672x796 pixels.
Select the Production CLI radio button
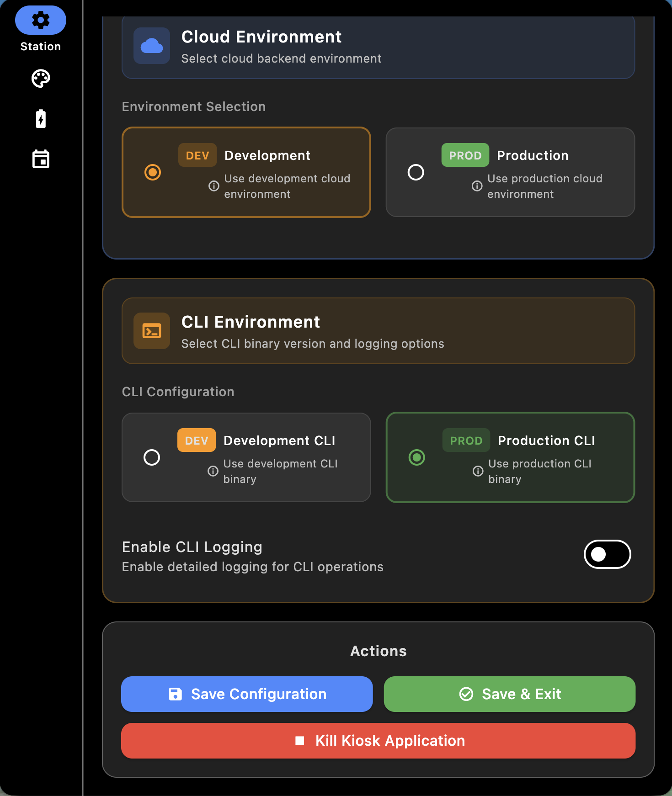click(417, 457)
